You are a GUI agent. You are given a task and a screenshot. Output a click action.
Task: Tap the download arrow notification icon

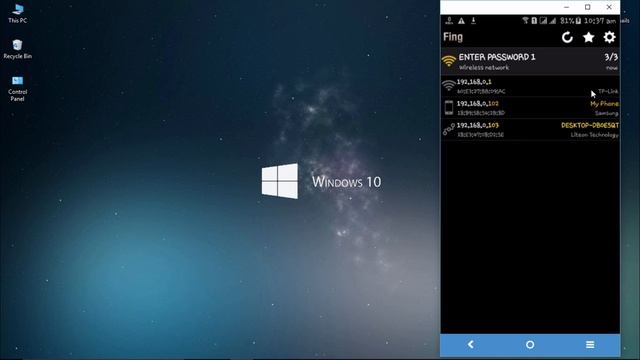point(473,20)
